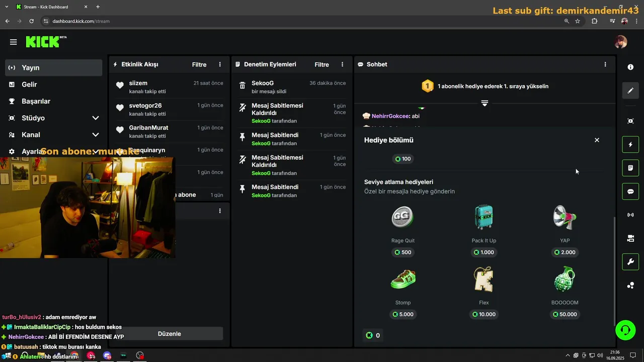The height and width of the screenshot is (362, 644).
Task: Open Filtre in Denetim Eylemleri
Action: pyautogui.click(x=322, y=64)
